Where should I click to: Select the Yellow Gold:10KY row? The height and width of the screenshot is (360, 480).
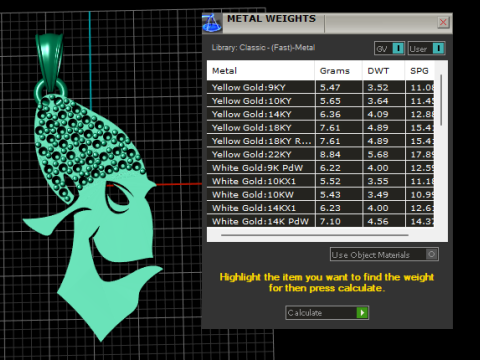[320, 101]
